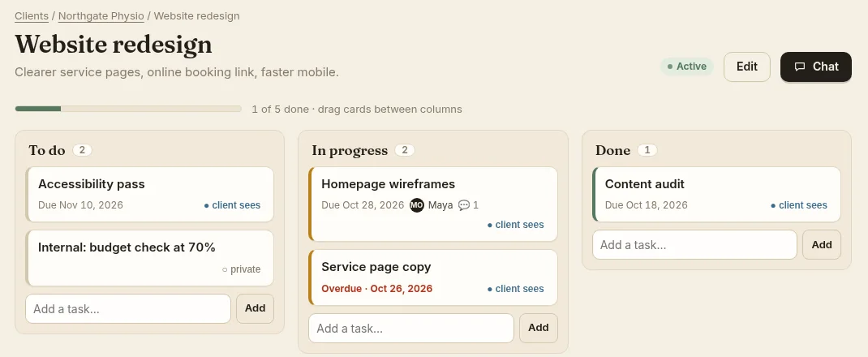Open the Internal: budget check at 70% card
This screenshot has width=868, height=357.
(149, 258)
